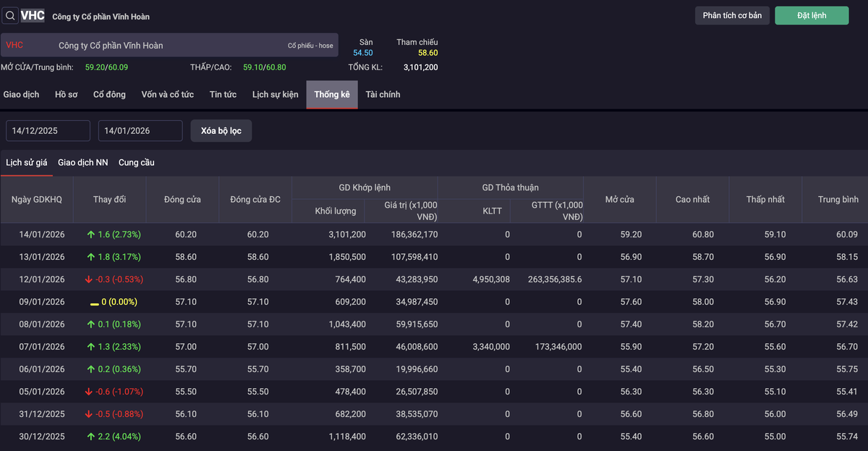Switch to the Giao dịch tab
Viewport: 868px width, 451px height.
pos(21,95)
